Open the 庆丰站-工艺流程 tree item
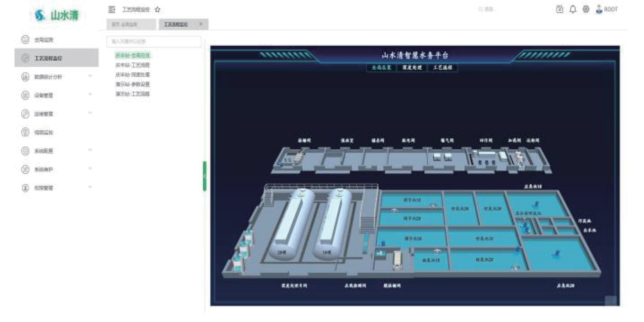Viewport: 644px width, 322px height. coord(133,65)
